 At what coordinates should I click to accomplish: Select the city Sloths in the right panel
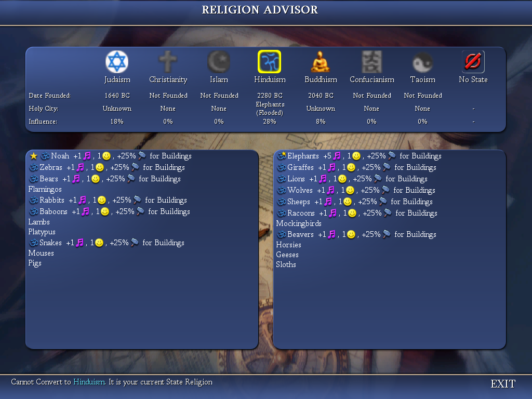(286, 264)
